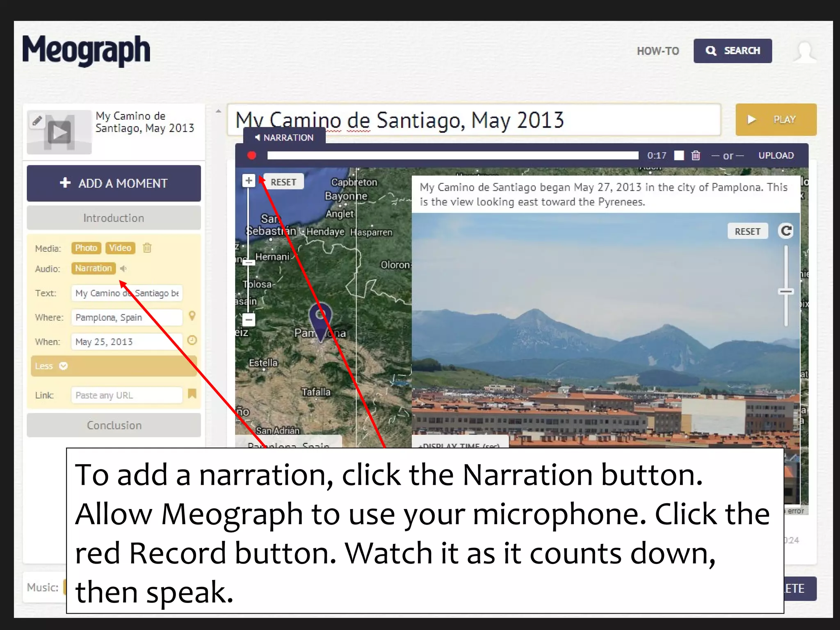This screenshot has height=630, width=840.
Task: Open the Meograph video thumbnail
Action: click(59, 132)
